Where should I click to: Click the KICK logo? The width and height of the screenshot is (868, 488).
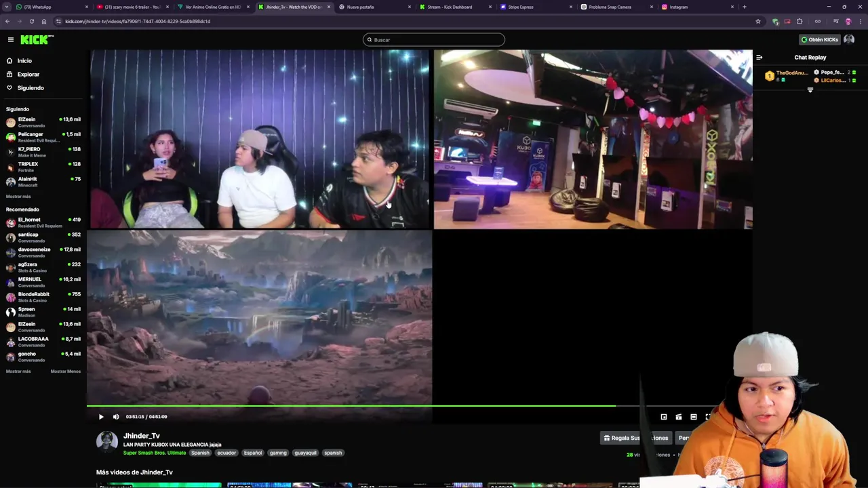pos(37,40)
